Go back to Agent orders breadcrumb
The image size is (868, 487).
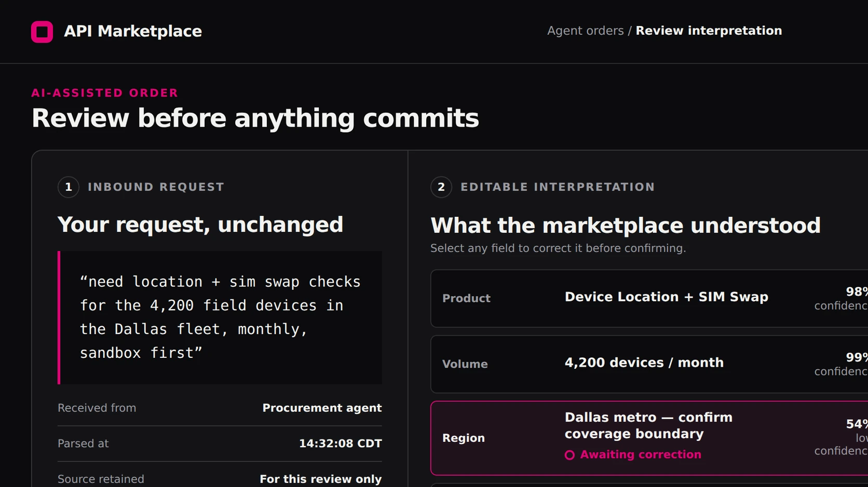585,31
